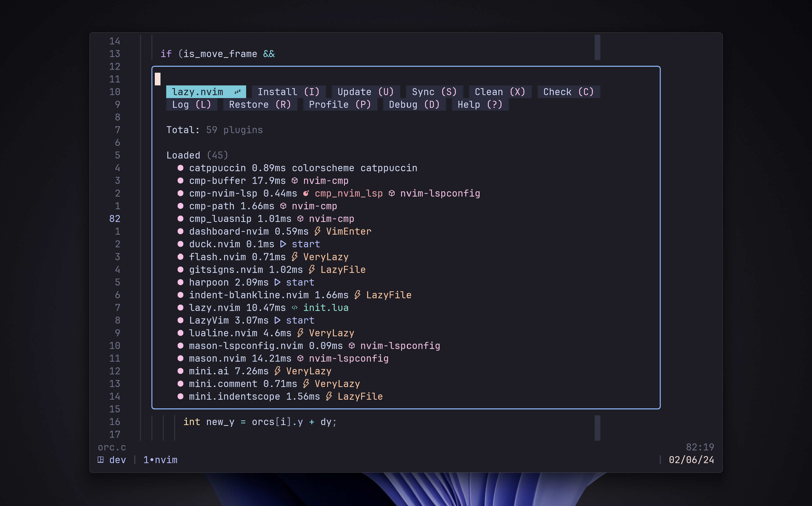Click the 'Total: 59 plugins' text

[215, 130]
